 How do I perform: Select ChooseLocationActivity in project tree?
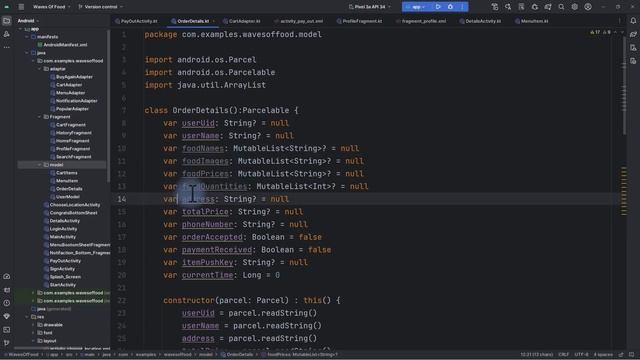click(x=71, y=205)
